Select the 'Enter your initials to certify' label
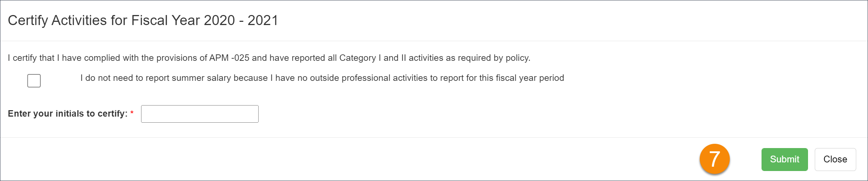The height and width of the screenshot is (181, 868). (68, 114)
